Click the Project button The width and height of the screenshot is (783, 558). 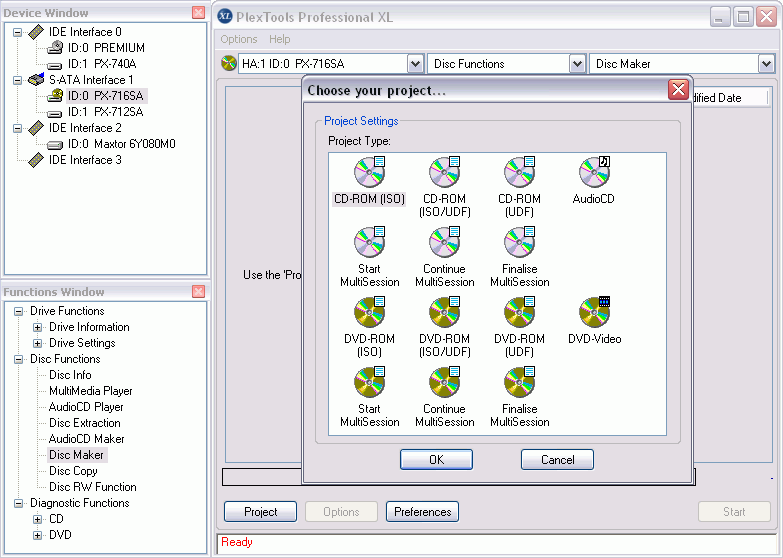click(261, 512)
